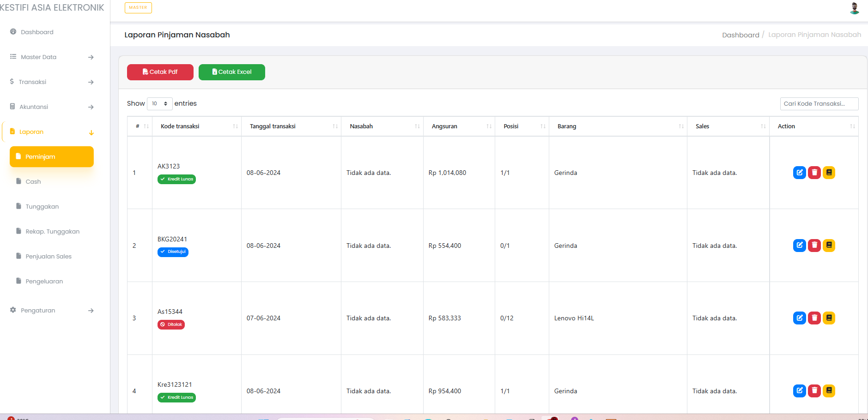
Task: Sort table by Angsuran column
Action: point(459,126)
